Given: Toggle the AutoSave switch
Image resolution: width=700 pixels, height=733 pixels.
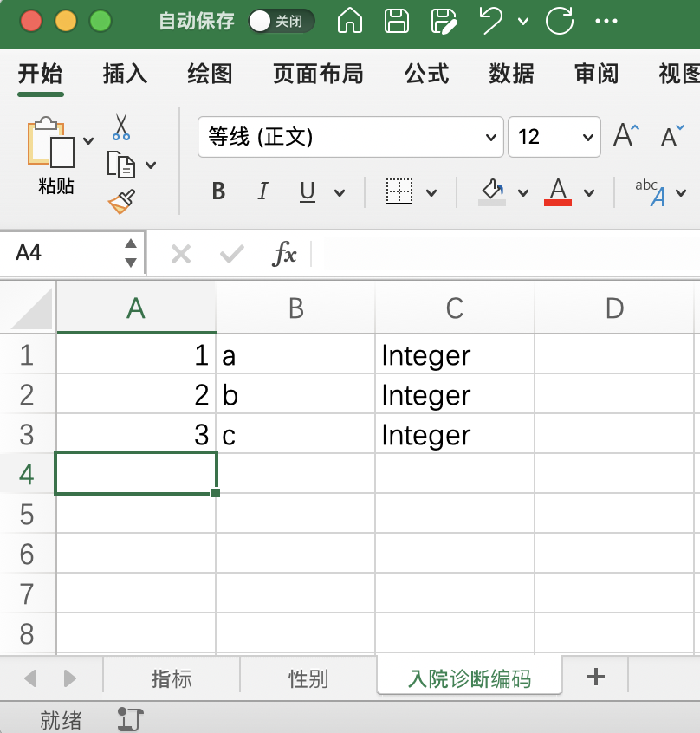Looking at the screenshot, I should [x=281, y=21].
